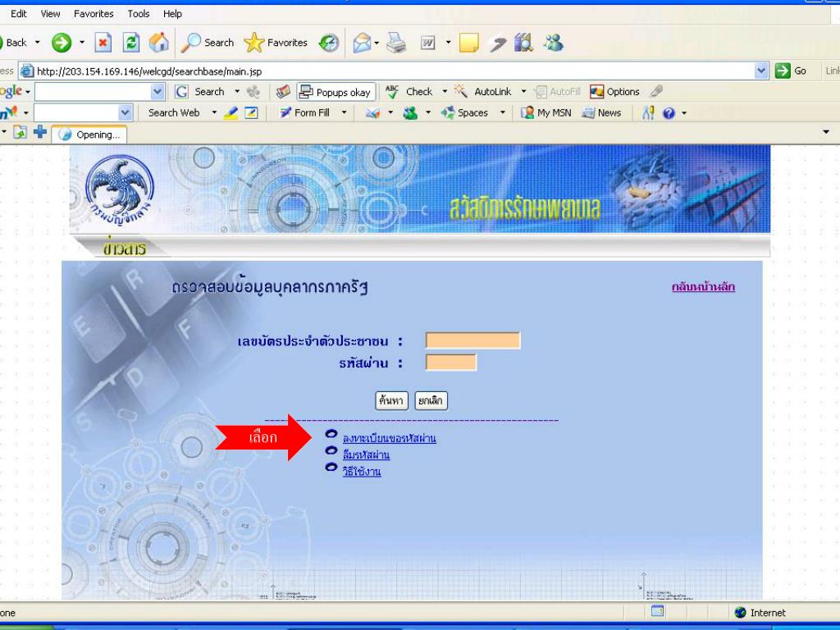Open the Form Fill dropdown arrow
This screenshot has width=840, height=630.
point(344,113)
